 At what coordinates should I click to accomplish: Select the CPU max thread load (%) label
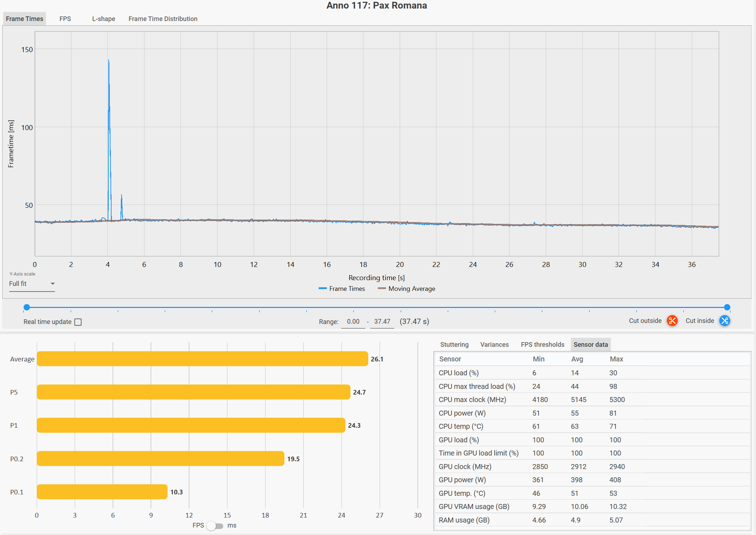477,386
